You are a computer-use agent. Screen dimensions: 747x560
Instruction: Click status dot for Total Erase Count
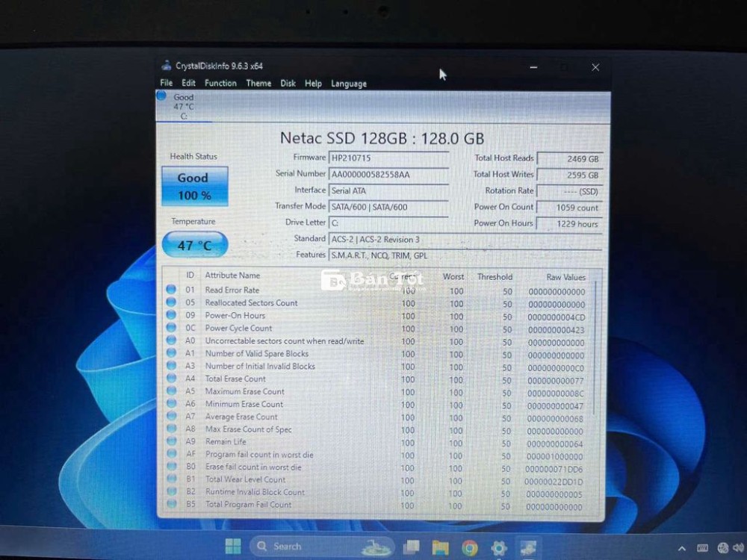pos(171,378)
